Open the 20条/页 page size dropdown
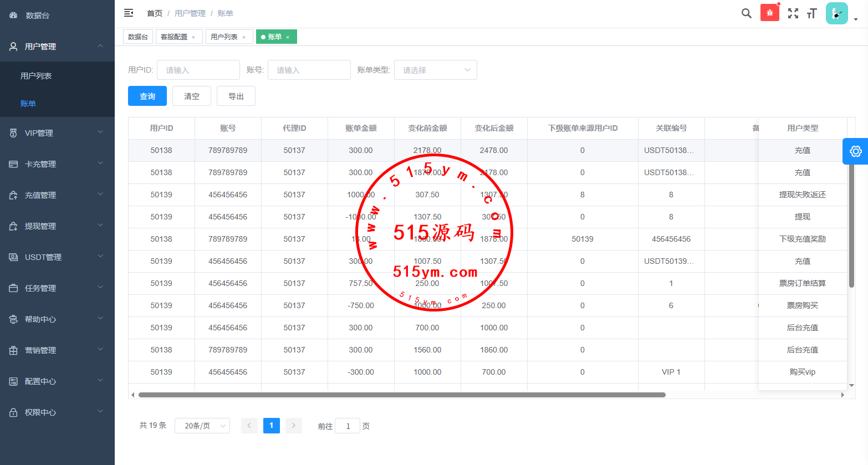868x465 pixels. 202,426
